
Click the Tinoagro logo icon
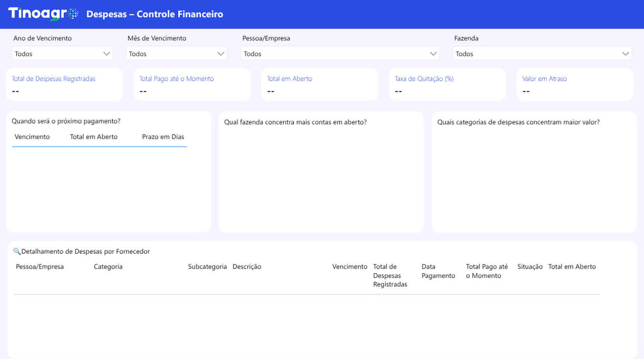43,14
